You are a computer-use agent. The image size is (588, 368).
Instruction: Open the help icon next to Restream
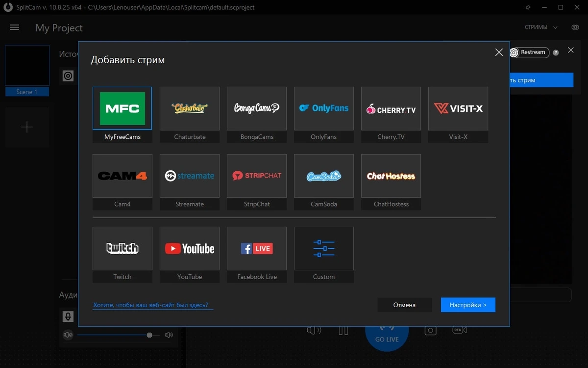[556, 53]
